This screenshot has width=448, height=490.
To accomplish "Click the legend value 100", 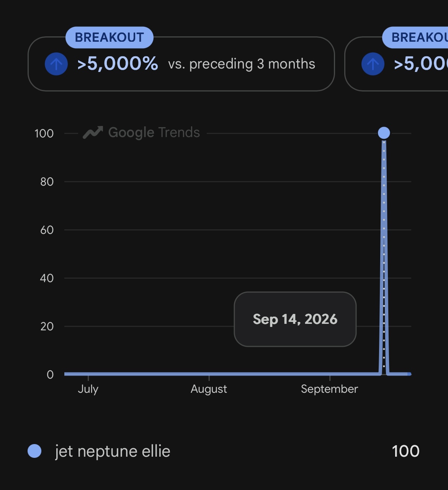I will (x=405, y=451).
